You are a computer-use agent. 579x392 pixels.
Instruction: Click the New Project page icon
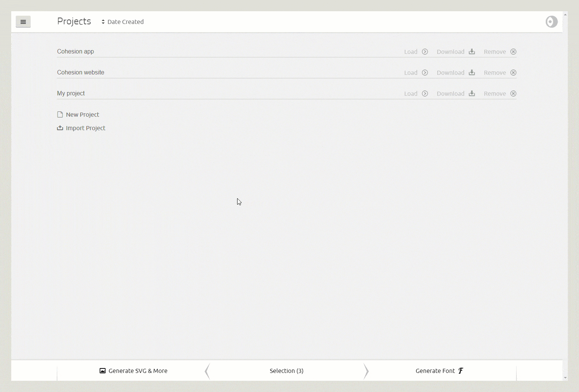tap(60, 114)
